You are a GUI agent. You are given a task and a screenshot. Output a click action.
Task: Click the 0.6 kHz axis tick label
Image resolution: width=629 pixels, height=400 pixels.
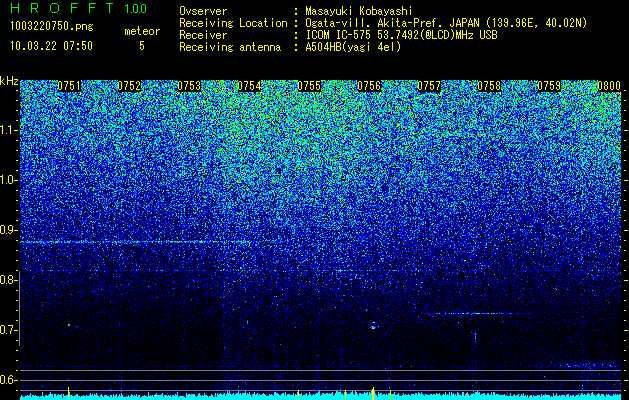[8, 380]
